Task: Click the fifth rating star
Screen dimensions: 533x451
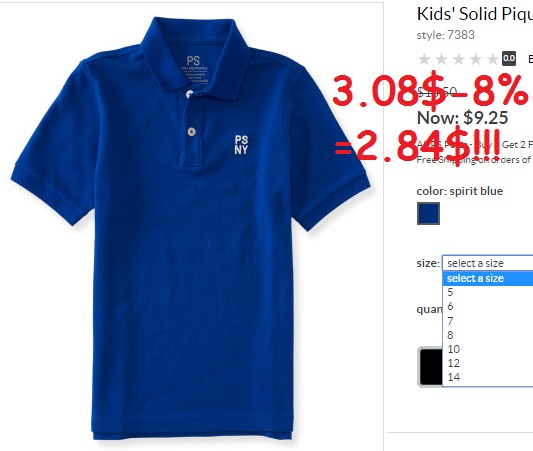Action: pos(493,59)
